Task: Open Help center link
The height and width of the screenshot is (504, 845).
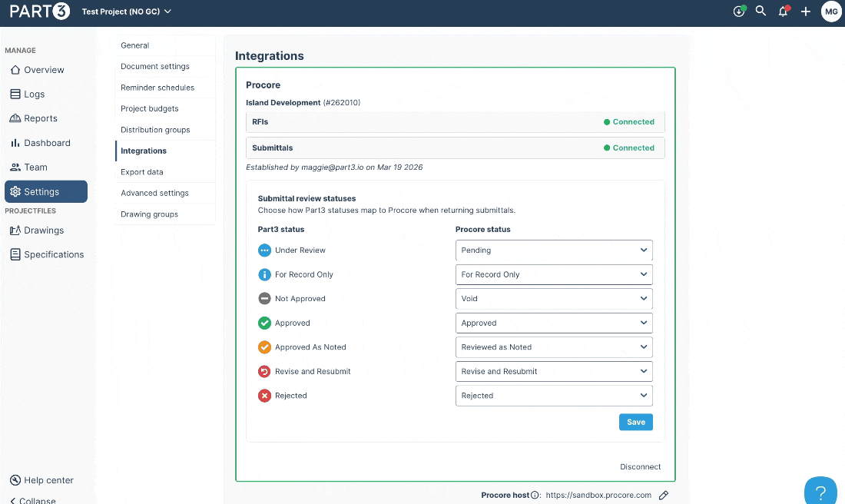Action: coord(41,480)
